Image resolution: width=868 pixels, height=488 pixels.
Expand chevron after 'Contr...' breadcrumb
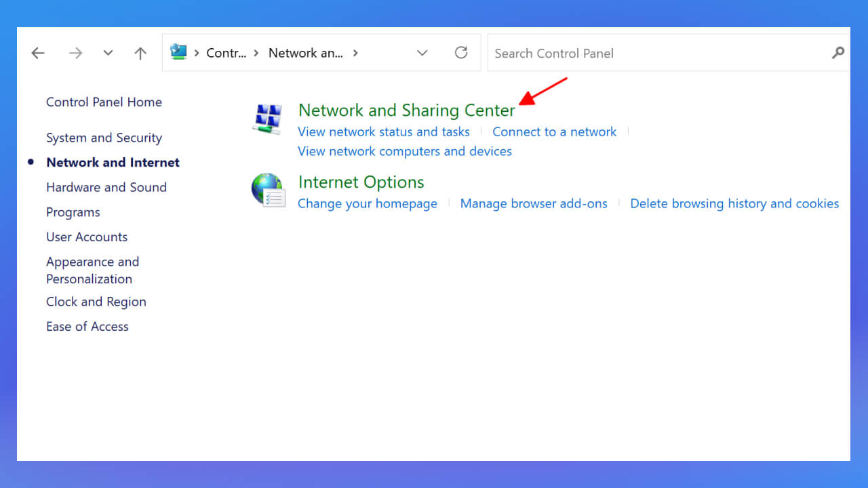point(256,53)
